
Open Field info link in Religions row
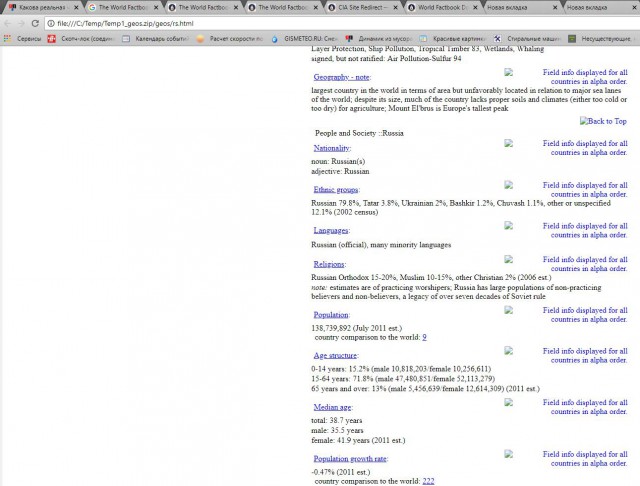click(x=585, y=264)
